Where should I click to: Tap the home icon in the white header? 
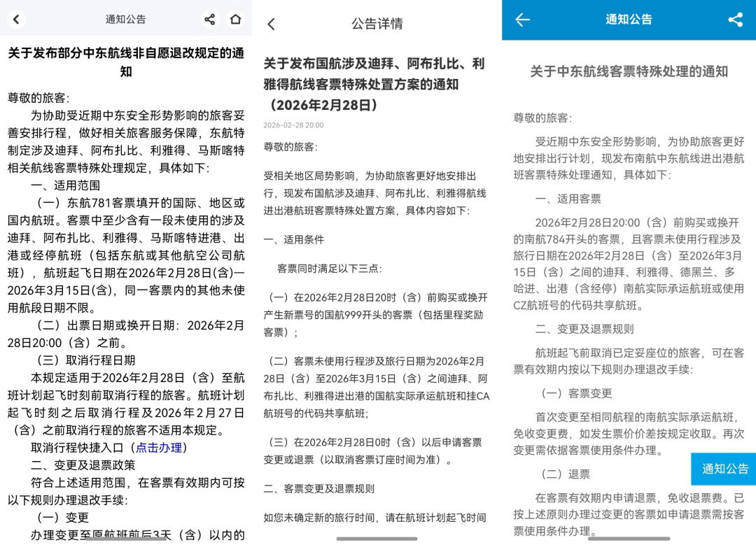[236, 20]
